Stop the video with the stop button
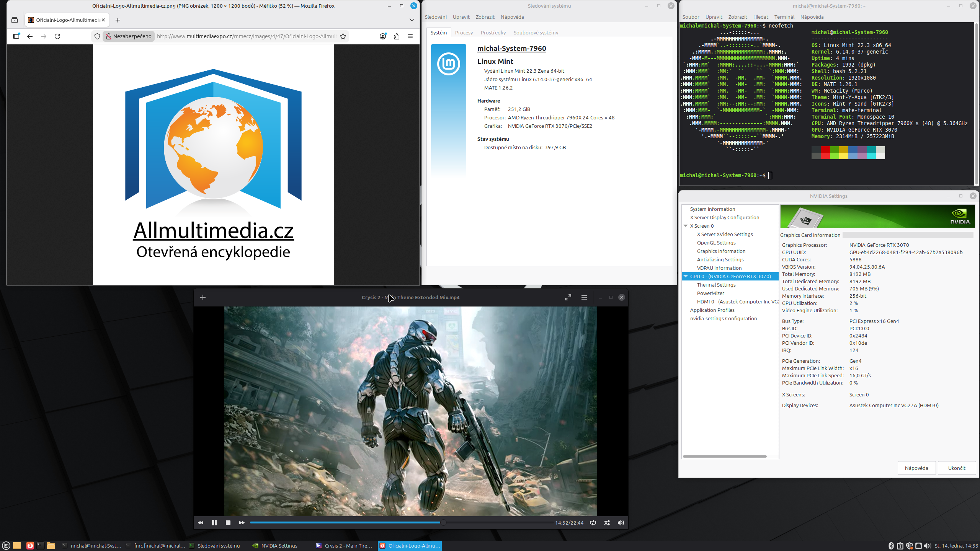The width and height of the screenshot is (980, 551). click(228, 523)
